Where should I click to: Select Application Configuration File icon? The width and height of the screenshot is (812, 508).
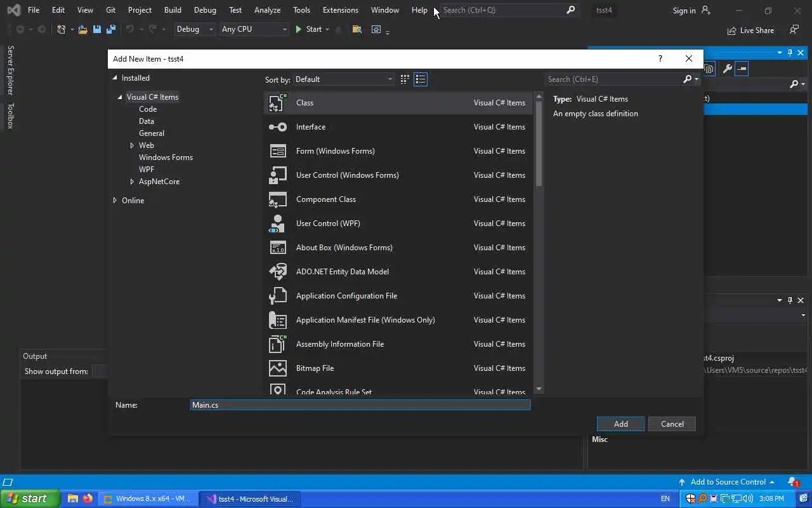pos(278,296)
